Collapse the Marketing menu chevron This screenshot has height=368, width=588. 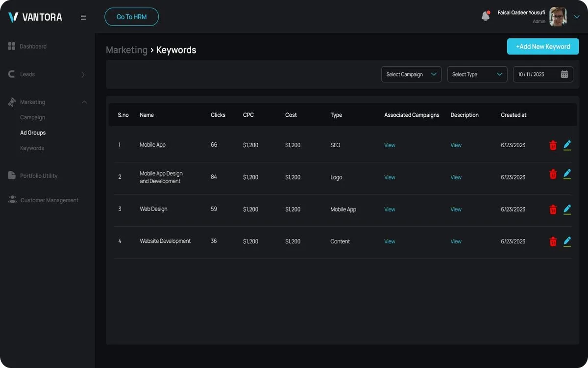(x=84, y=102)
